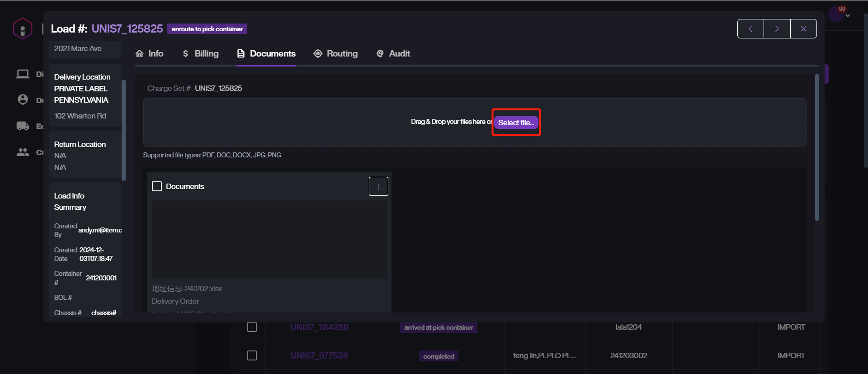Click the Select file button
This screenshot has height=374, width=868.
pos(516,123)
